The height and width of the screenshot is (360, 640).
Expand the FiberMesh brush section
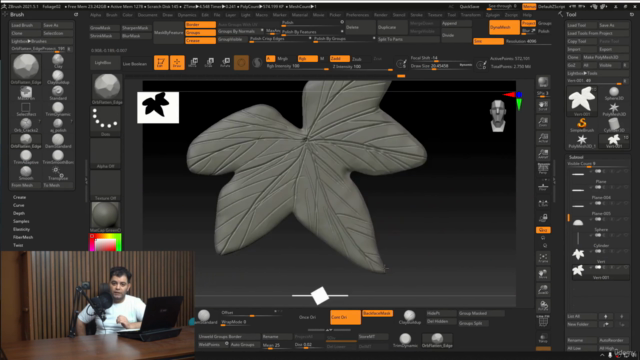23,237
